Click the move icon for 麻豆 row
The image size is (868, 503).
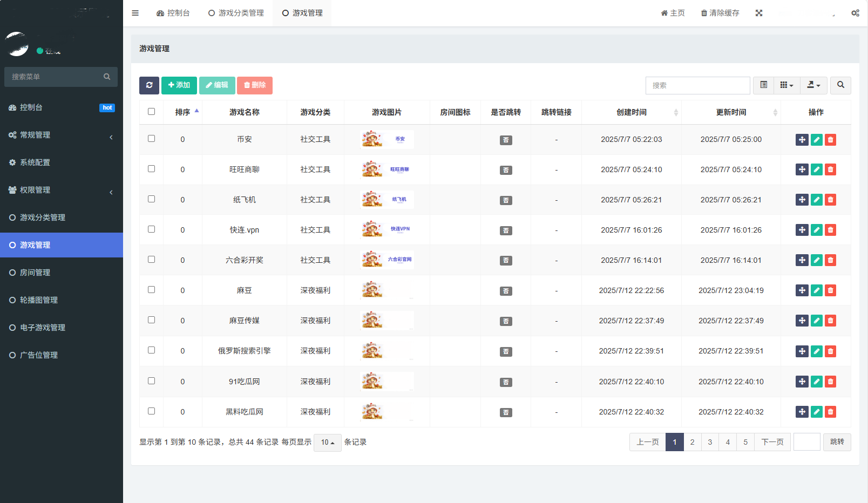tap(802, 291)
